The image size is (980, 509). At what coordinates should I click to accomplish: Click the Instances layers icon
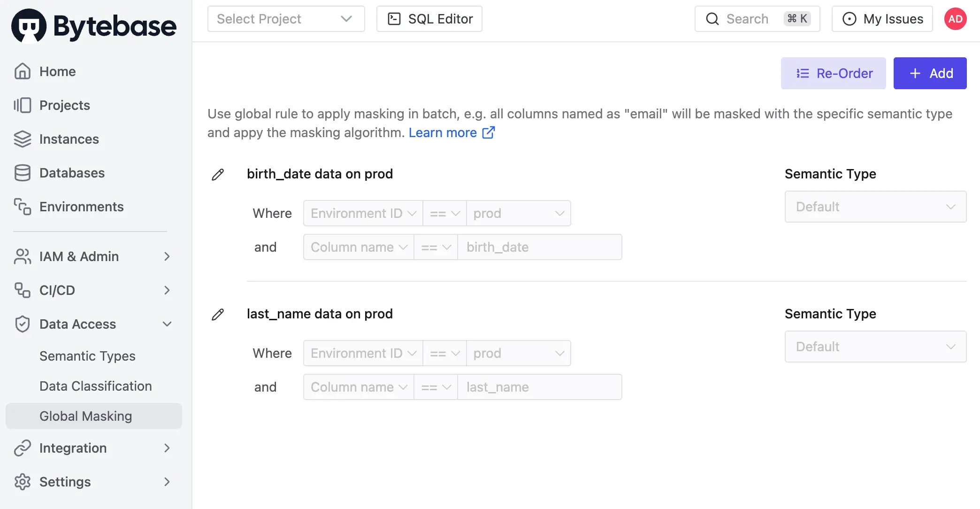pos(22,139)
